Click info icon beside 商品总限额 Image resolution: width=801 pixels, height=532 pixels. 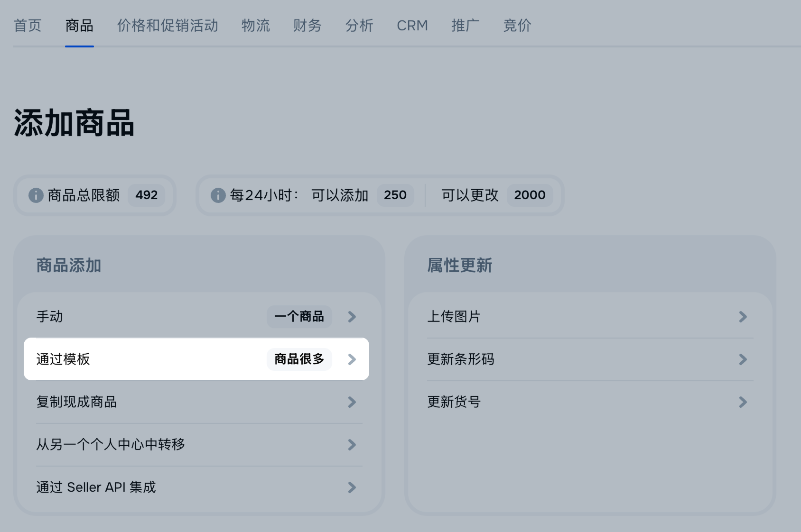click(36, 195)
